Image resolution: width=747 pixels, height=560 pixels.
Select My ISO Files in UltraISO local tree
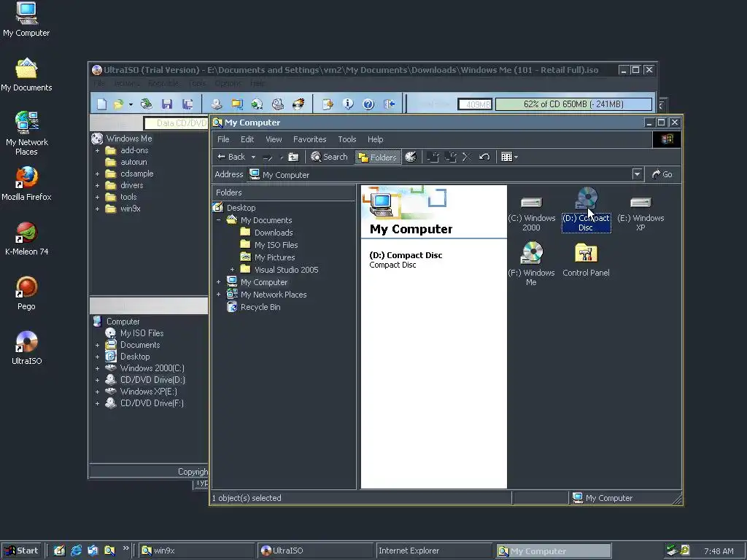[142, 332]
